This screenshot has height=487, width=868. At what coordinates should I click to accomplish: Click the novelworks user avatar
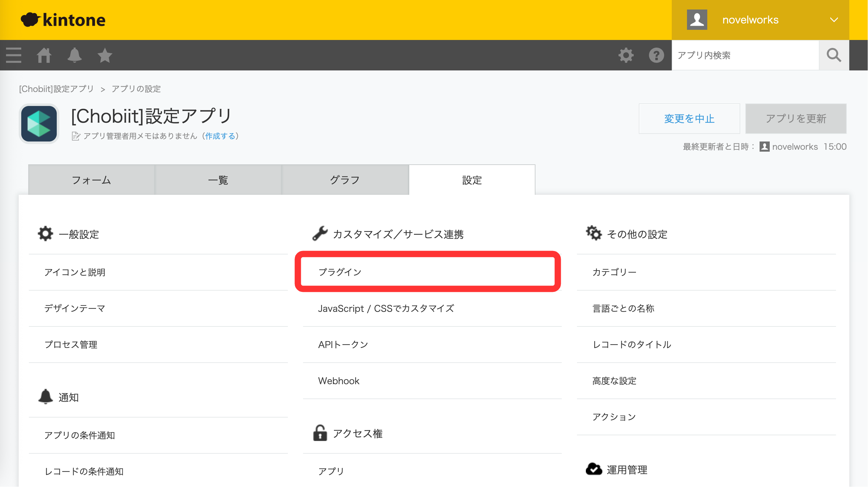[x=697, y=20]
